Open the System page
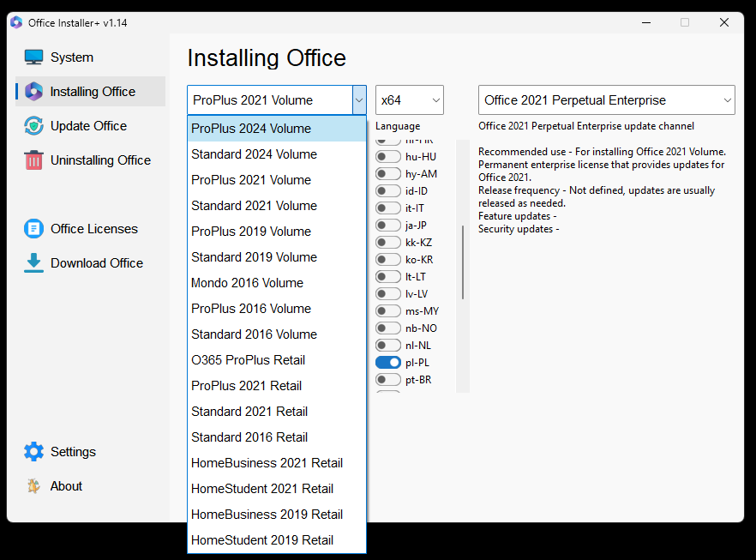756x560 pixels. click(72, 57)
